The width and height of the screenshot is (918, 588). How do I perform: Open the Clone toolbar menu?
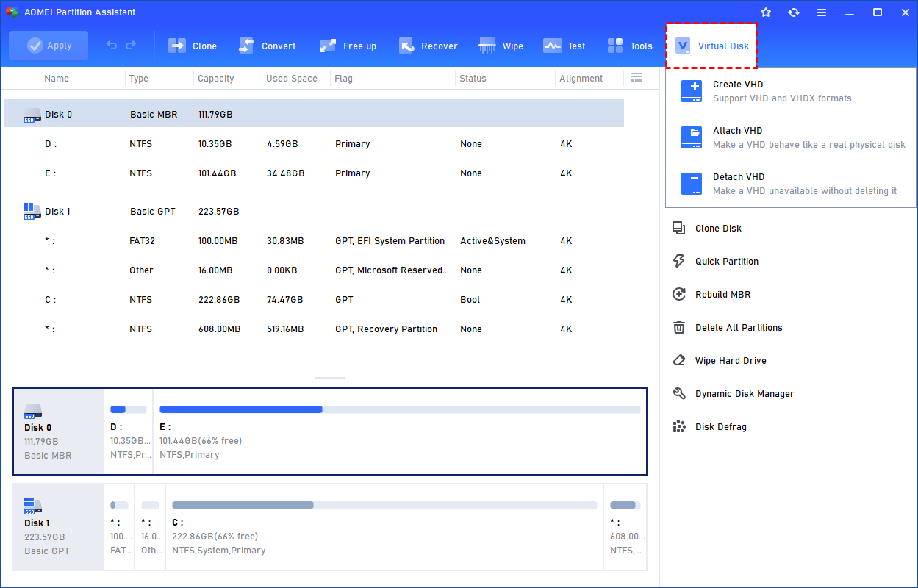[193, 46]
